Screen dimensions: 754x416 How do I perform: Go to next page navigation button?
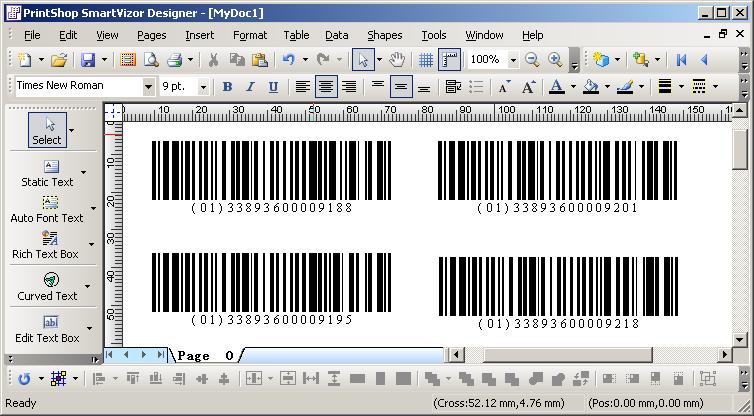click(x=143, y=355)
